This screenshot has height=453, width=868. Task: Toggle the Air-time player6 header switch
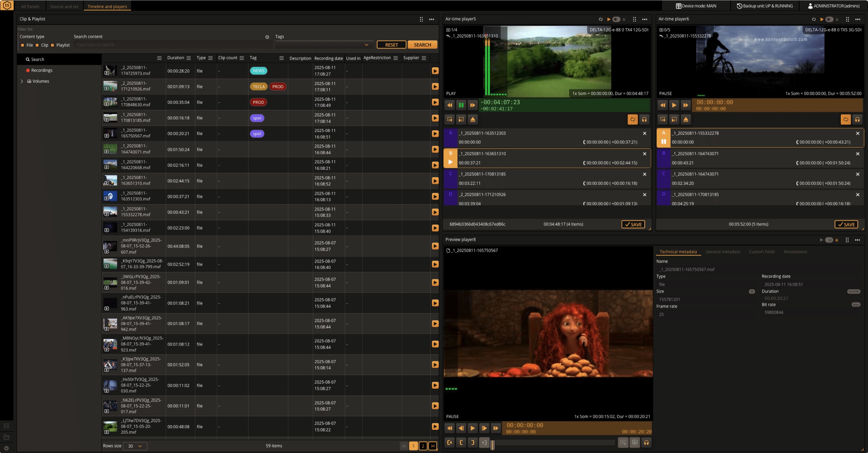(x=829, y=19)
